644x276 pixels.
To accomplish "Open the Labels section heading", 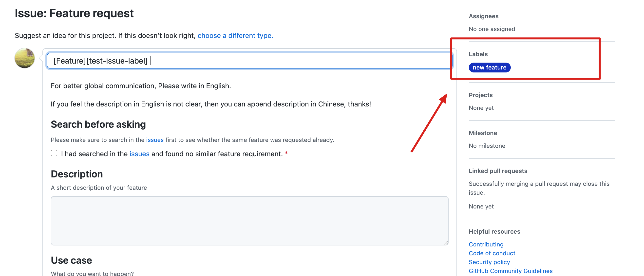I will pyautogui.click(x=478, y=54).
